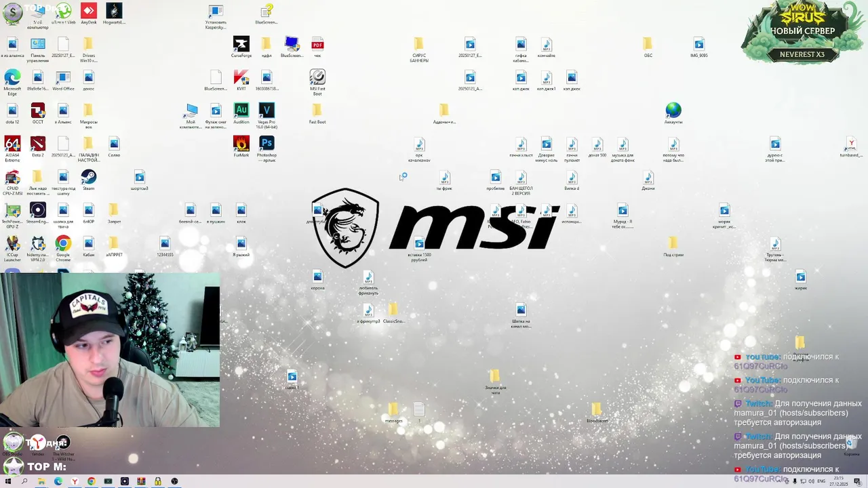Open the шортсы3 video file

[139, 180]
